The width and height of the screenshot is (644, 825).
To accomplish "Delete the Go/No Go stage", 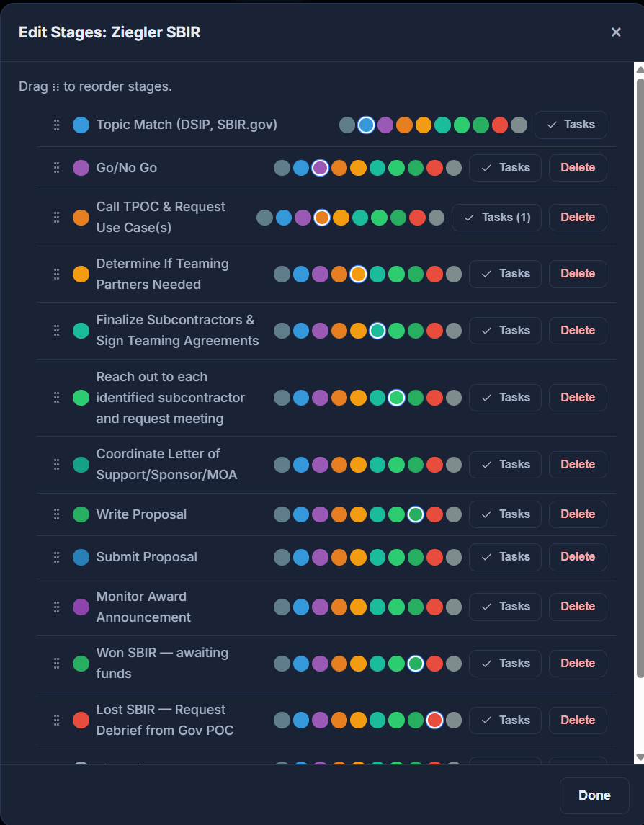I will [x=578, y=168].
